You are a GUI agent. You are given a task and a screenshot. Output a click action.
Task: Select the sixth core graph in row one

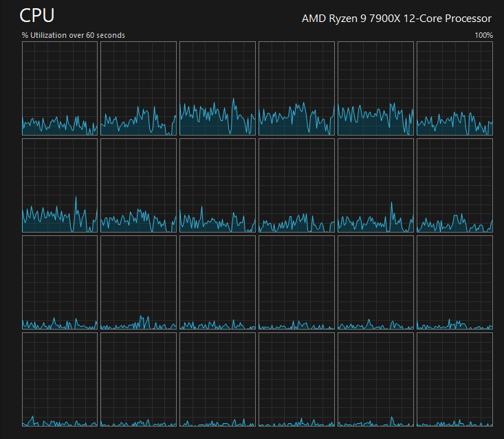tap(454, 89)
